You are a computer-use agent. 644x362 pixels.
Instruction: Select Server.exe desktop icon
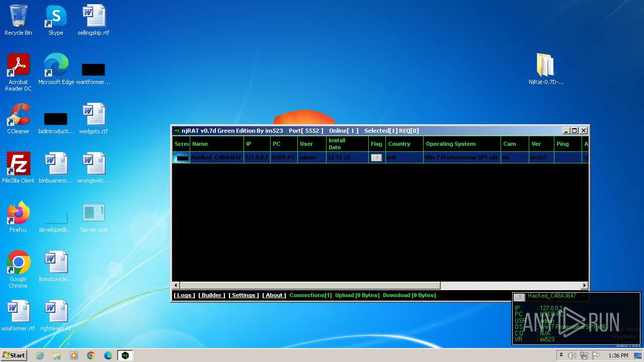(x=94, y=217)
